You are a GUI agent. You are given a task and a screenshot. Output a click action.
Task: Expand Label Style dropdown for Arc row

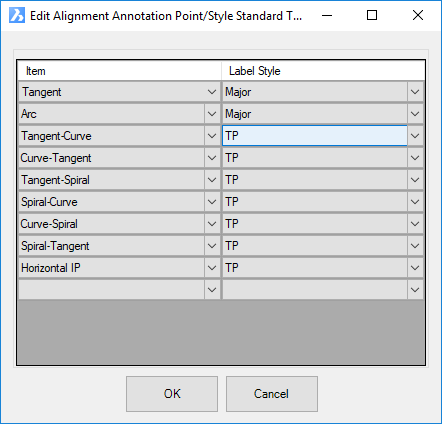[x=415, y=114]
